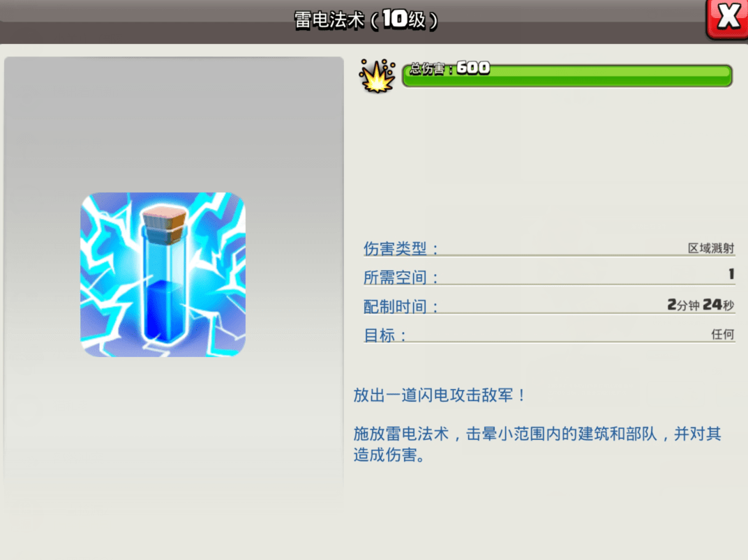Click the housing space value 1
748x560 pixels.
731,275
